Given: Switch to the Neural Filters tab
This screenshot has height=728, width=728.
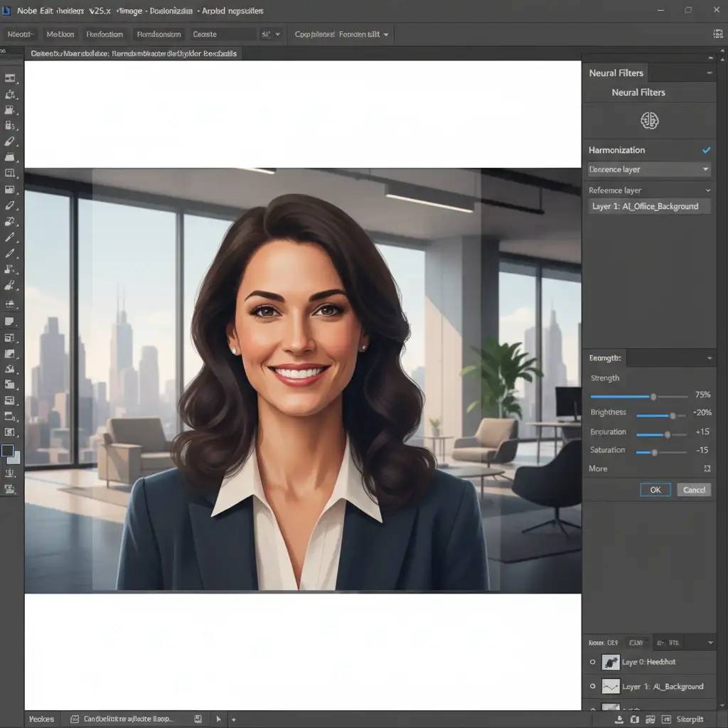Looking at the screenshot, I should [x=616, y=73].
